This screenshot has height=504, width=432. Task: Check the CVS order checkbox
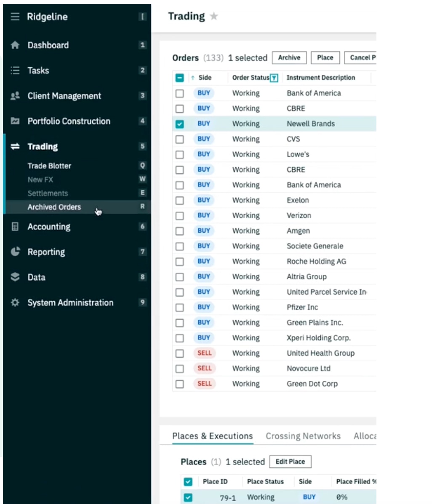[x=179, y=139]
